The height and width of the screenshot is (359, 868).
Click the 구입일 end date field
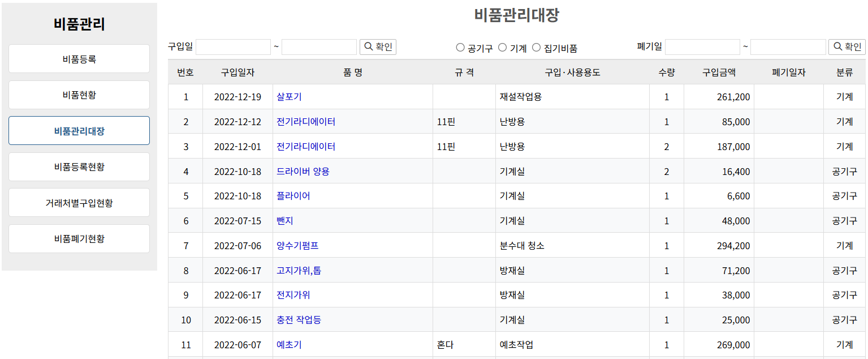tap(319, 47)
